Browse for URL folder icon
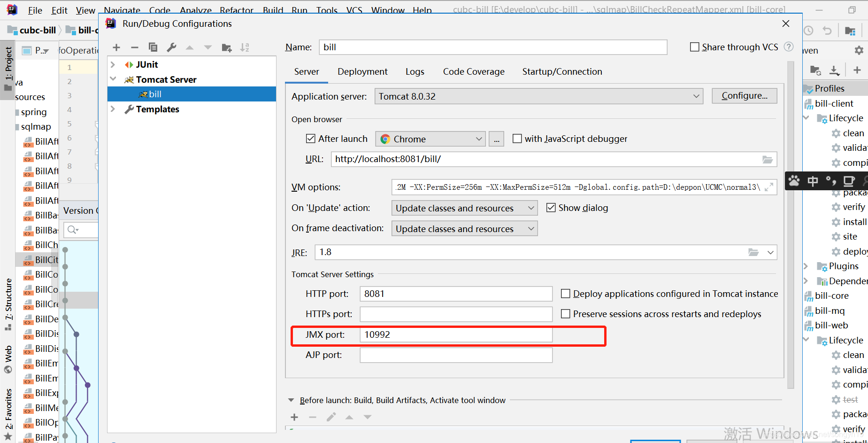868x443 pixels. point(768,159)
